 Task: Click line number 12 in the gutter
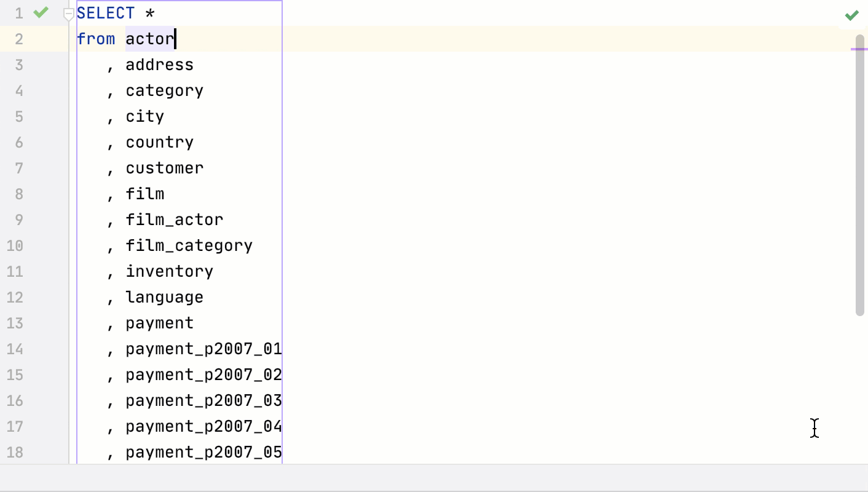tap(15, 297)
